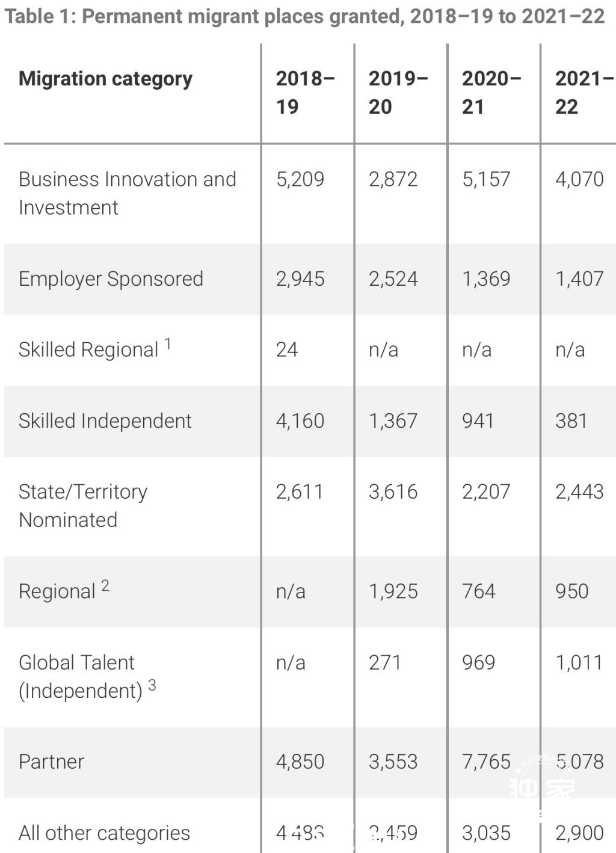Select the 2019–20 column header
Screen dimensions: 616x853
pyautogui.click(x=398, y=93)
